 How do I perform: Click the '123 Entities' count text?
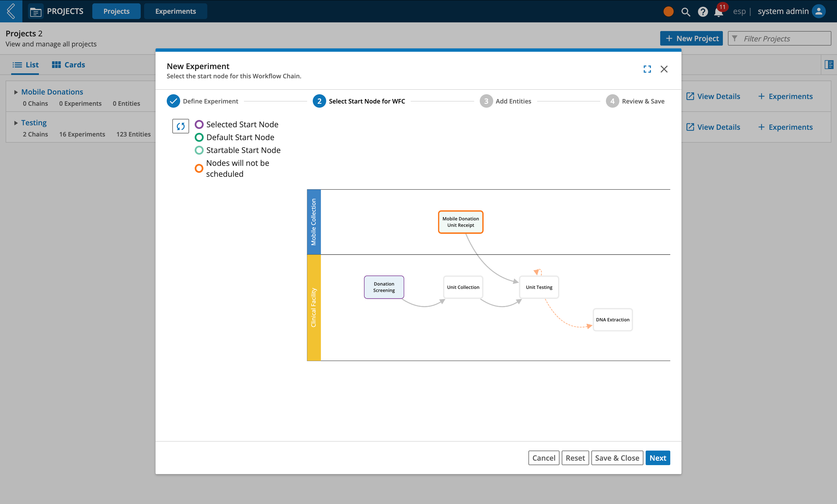point(133,134)
